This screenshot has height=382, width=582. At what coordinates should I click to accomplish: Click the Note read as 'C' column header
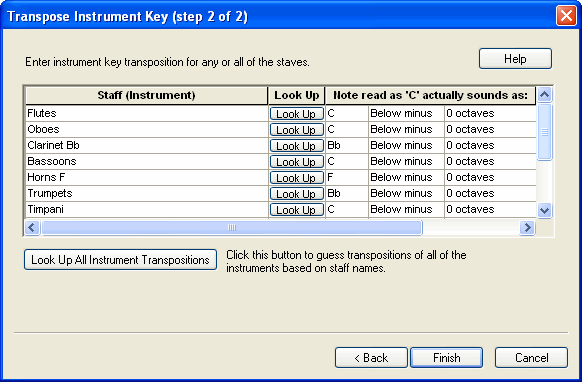tap(431, 95)
